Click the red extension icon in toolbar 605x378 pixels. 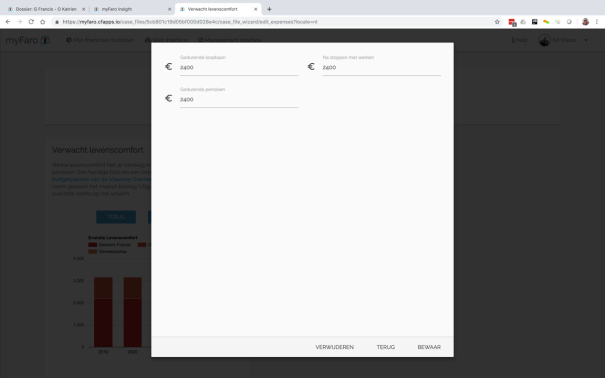(512, 22)
